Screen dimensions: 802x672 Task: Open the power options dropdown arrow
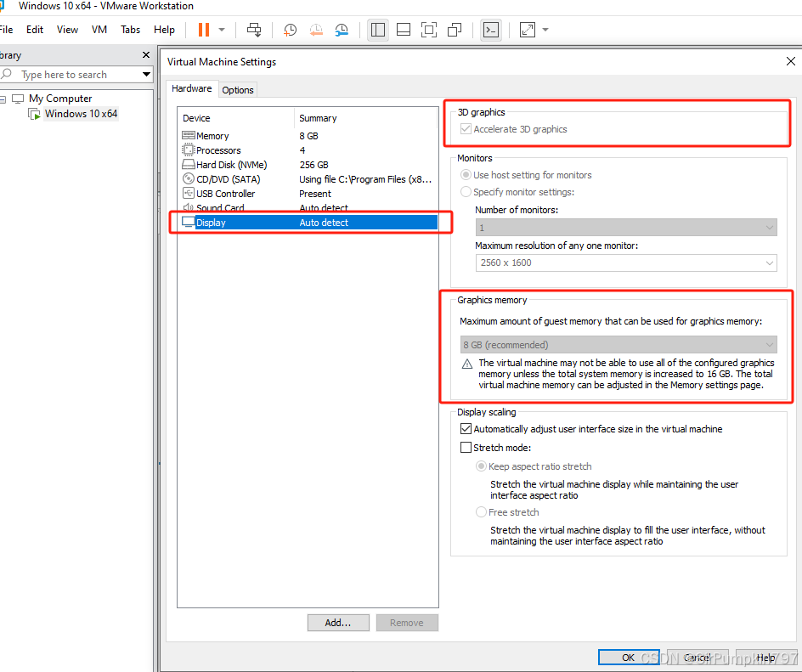(x=222, y=30)
